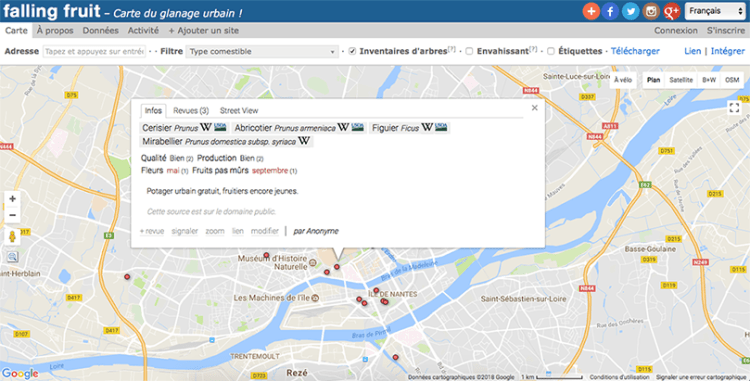Screen dimensions: 750x381
Task: Zoom out the map with minus button
Action: (12, 215)
